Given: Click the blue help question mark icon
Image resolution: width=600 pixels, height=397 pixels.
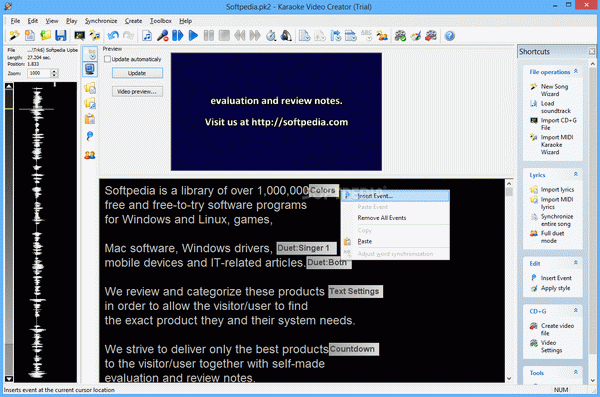Looking at the screenshot, I should [450, 36].
